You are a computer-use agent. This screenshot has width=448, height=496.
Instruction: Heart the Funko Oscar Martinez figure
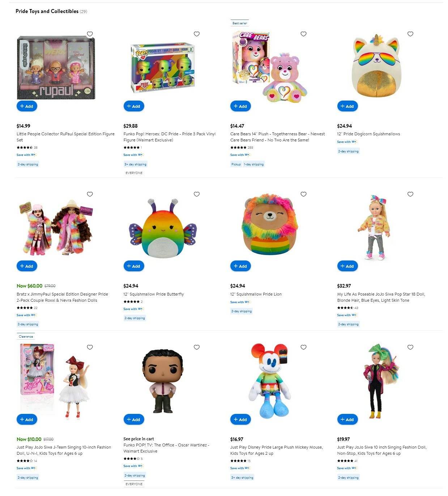tap(197, 347)
